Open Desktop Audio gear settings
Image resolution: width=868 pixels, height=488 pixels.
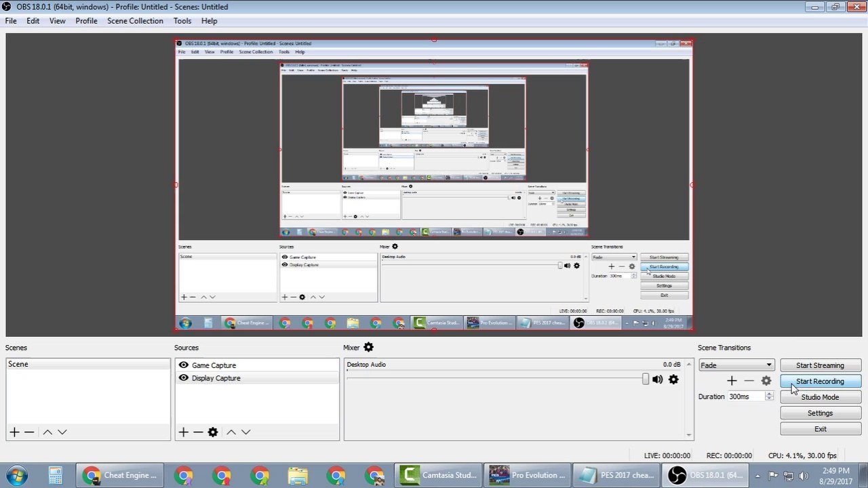tap(673, 380)
